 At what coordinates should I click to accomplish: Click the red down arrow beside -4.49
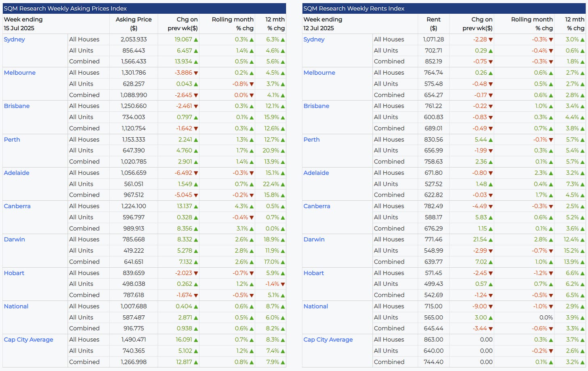coord(491,206)
